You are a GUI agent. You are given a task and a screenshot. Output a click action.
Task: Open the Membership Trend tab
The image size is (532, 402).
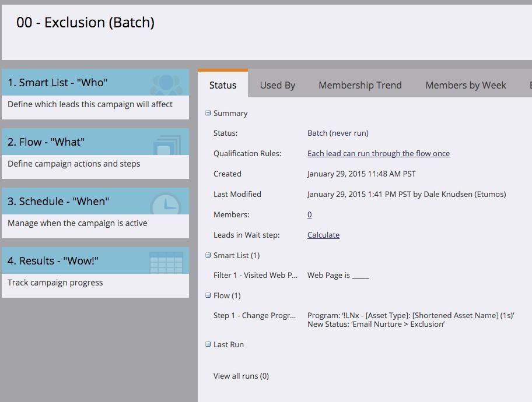360,85
